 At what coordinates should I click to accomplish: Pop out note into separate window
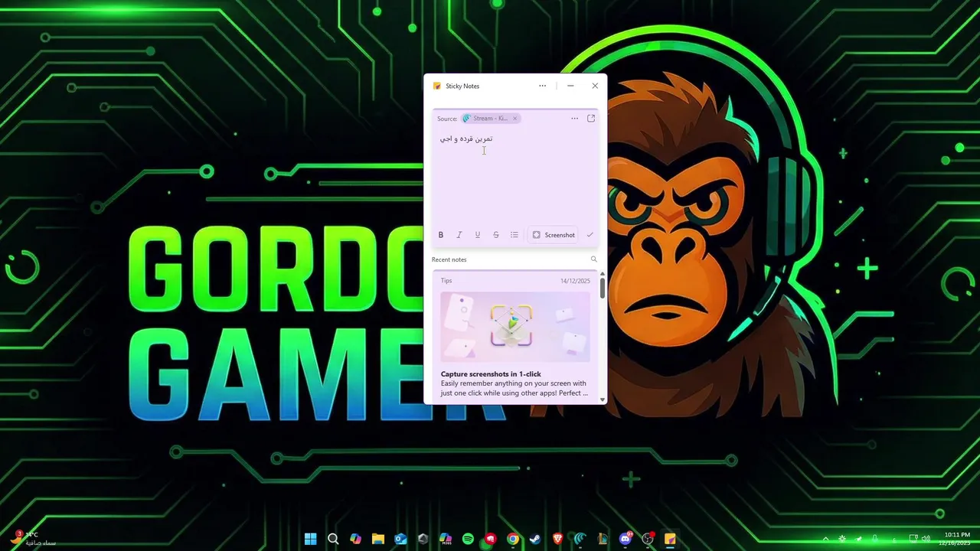point(591,119)
